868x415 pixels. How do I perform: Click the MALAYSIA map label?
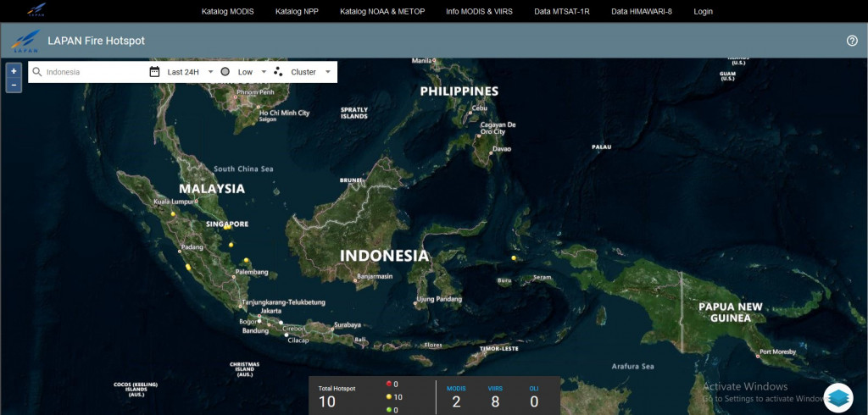click(211, 189)
